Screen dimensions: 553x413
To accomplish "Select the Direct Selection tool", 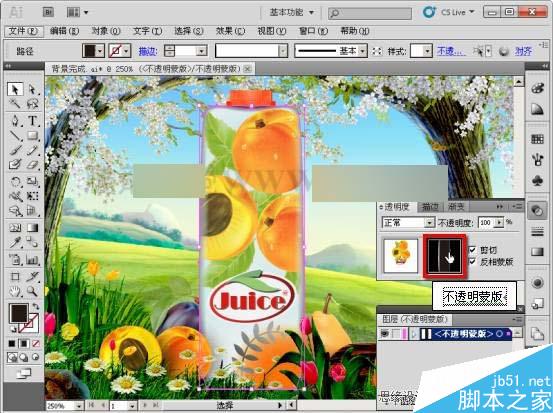I will 32,90.
